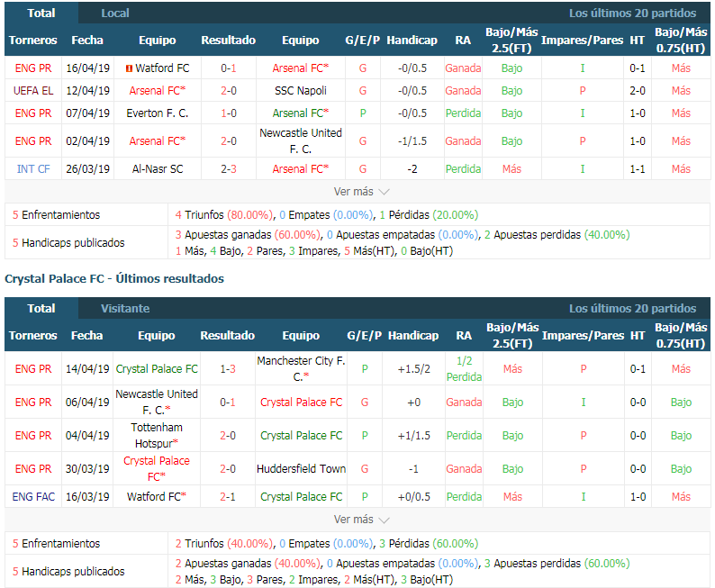Click the Resultado header in Arsenal table
The width and height of the screenshot is (715, 588).
pos(228,41)
